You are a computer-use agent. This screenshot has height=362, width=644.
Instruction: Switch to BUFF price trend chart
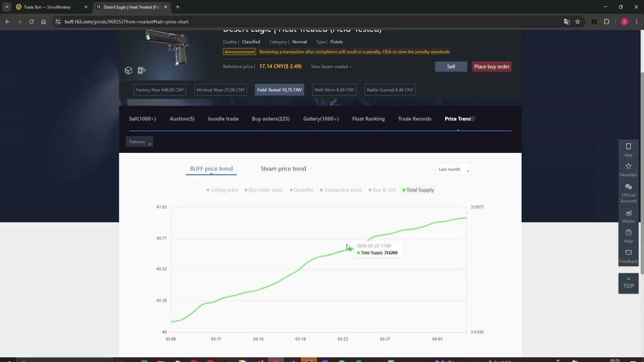(211, 169)
